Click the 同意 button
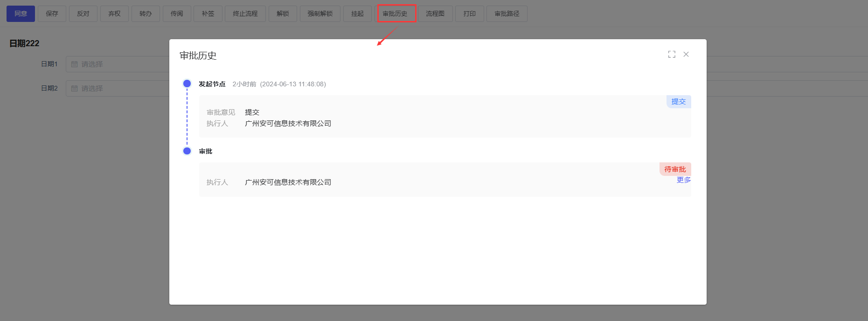 tap(21, 14)
